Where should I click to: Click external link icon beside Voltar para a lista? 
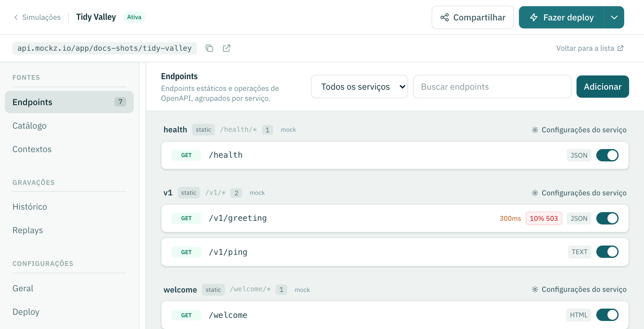(x=620, y=48)
